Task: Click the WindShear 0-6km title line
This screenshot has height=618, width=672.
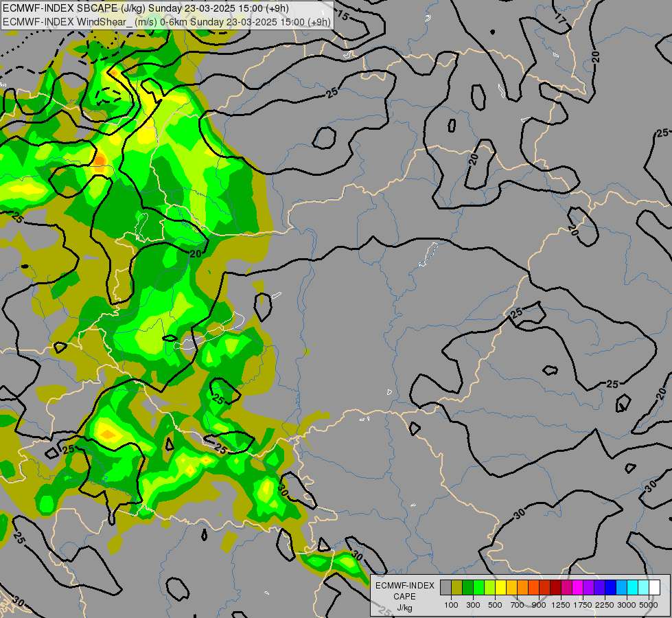Action: [167, 22]
